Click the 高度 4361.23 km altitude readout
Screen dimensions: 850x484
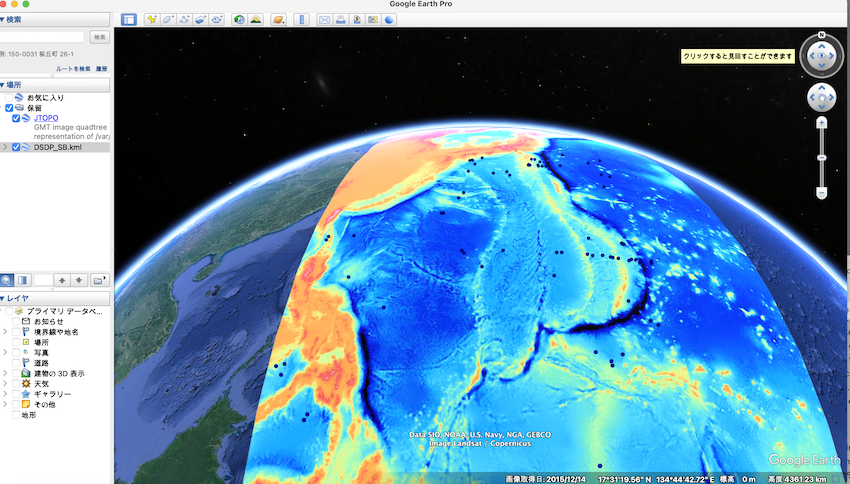(x=797, y=480)
